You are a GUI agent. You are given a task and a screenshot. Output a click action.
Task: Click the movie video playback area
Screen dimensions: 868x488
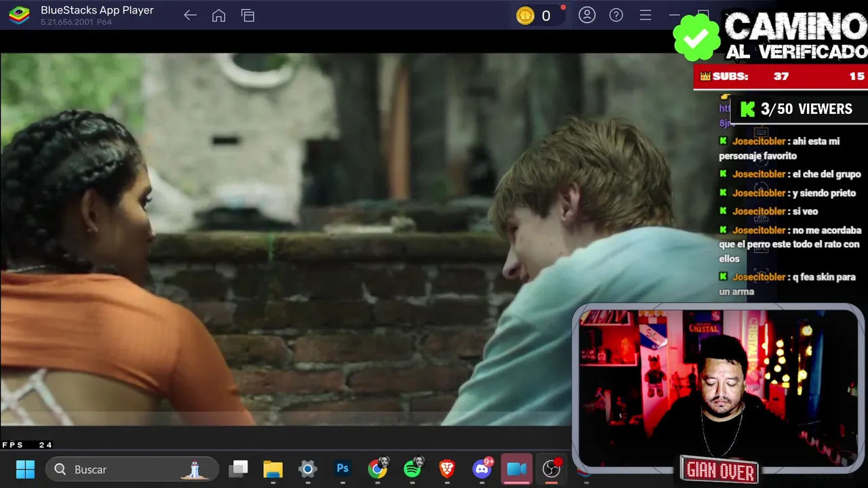[285, 239]
